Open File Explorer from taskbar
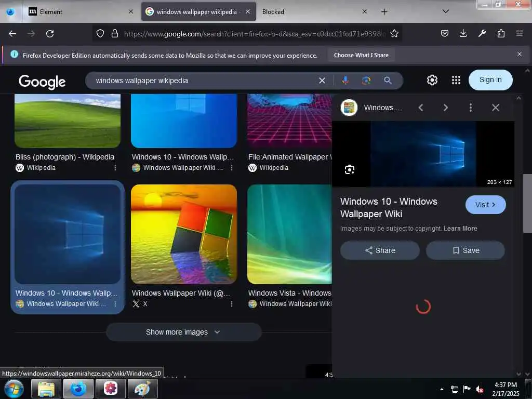 coord(46,389)
